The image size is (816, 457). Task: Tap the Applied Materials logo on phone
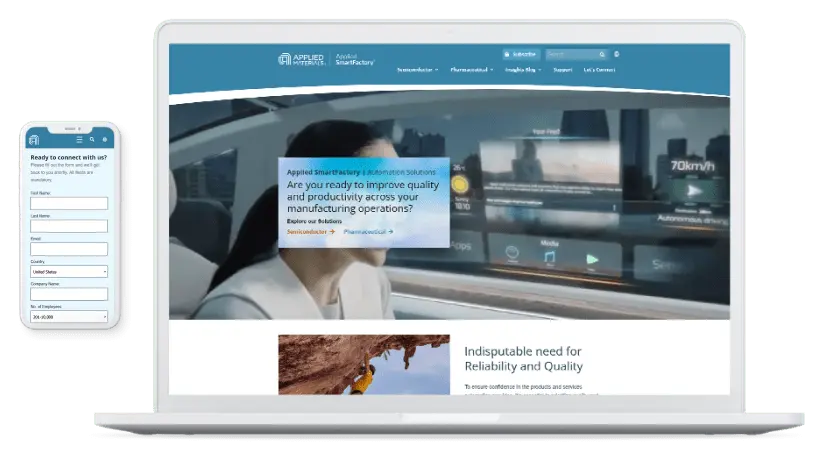34,139
